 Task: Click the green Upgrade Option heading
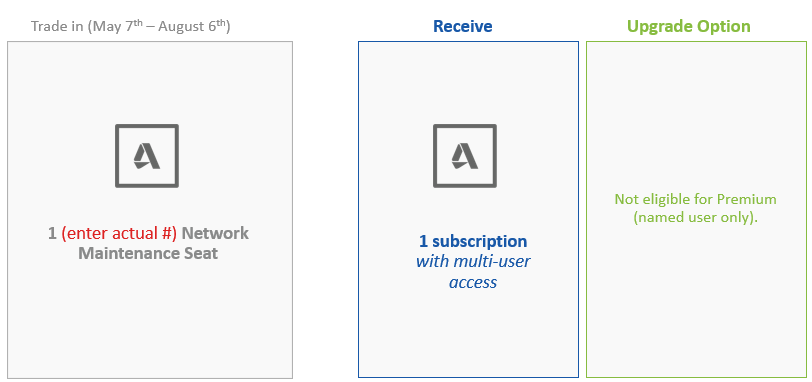pos(688,26)
